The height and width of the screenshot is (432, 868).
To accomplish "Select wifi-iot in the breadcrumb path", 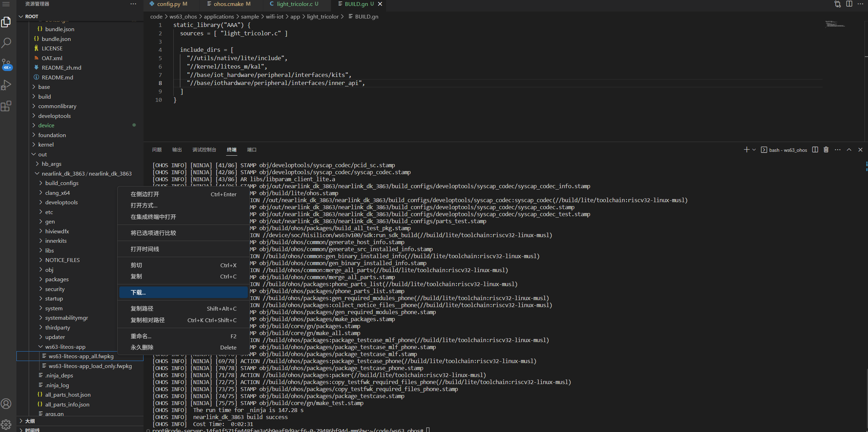I will 275,16.
